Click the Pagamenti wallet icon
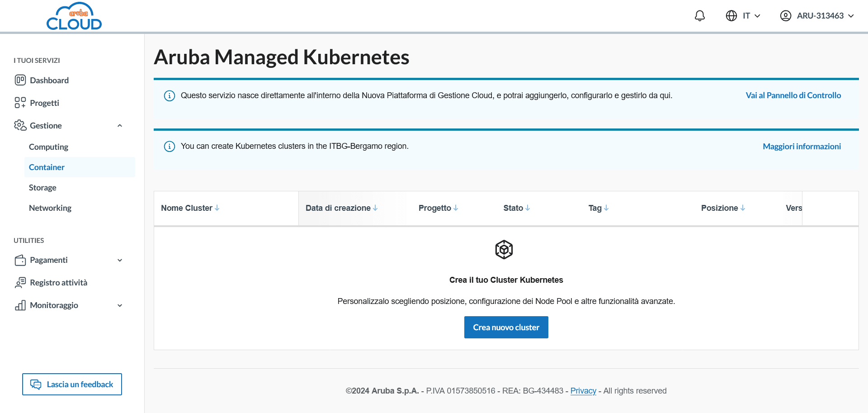The width and height of the screenshot is (868, 413). pyautogui.click(x=20, y=260)
